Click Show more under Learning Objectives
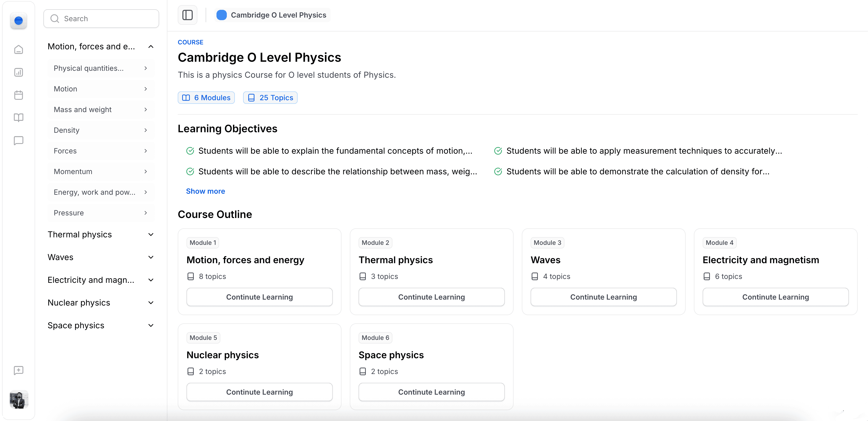The width and height of the screenshot is (868, 421). click(x=205, y=191)
